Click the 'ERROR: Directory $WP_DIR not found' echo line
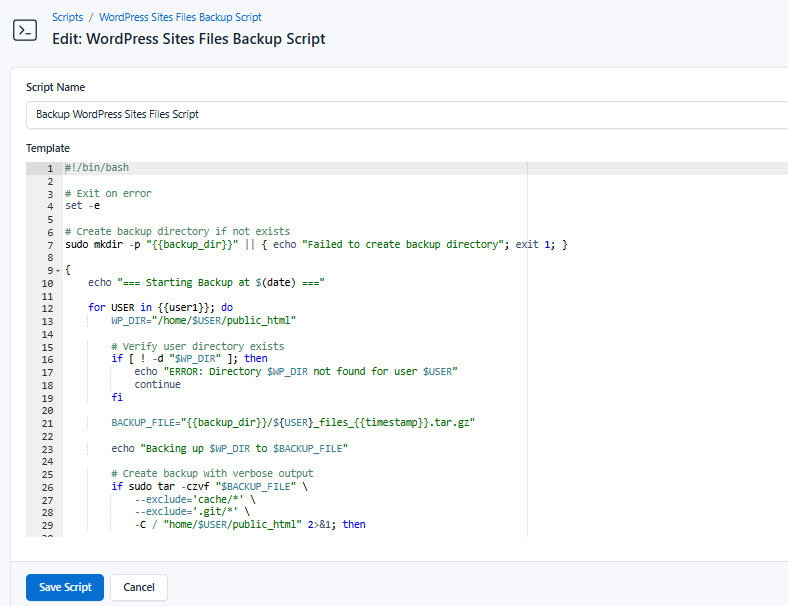 click(x=296, y=372)
